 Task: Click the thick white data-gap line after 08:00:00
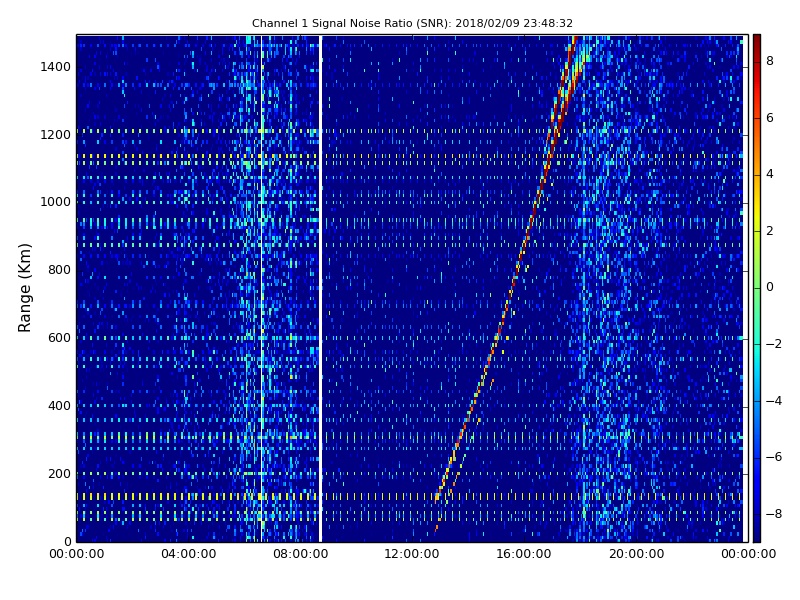pyautogui.click(x=320, y=288)
